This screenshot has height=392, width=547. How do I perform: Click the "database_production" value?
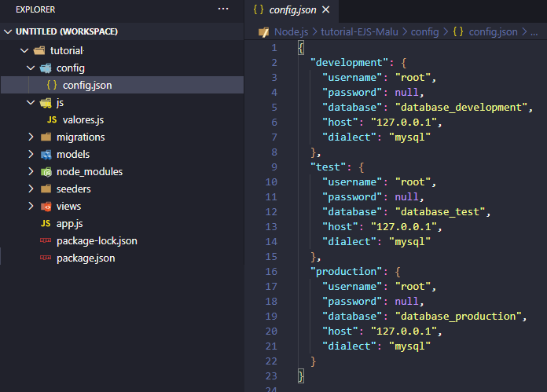[458, 317]
